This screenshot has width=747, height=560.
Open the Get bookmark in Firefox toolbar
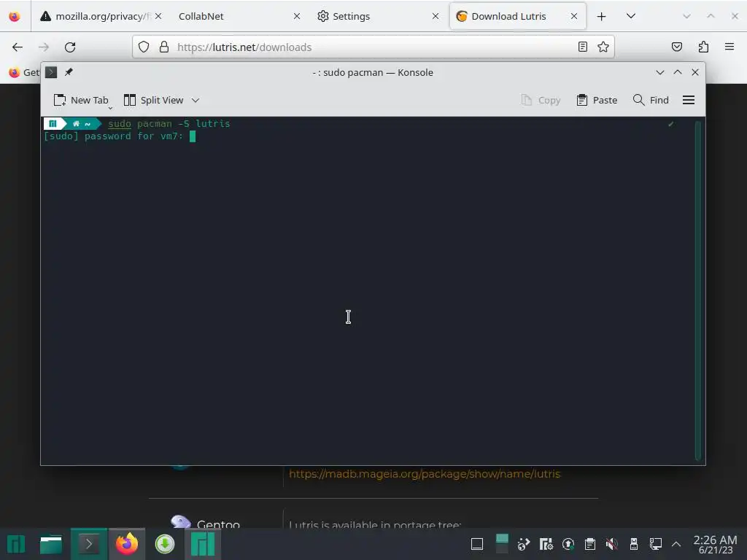[x=23, y=72]
